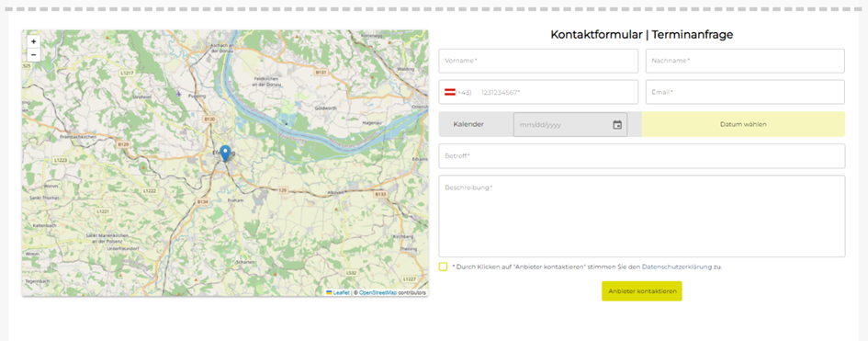This screenshot has width=868, height=341.
Task: Focus the Vorname input field
Action: click(x=538, y=61)
